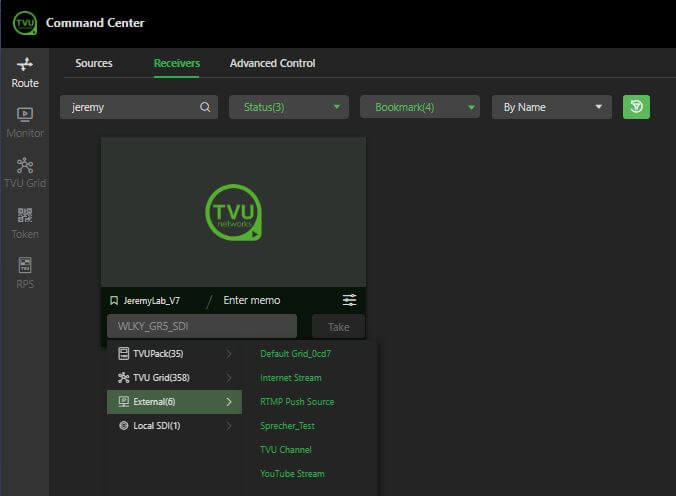Choose TVU Channel source
The height and width of the screenshot is (496, 676).
(285, 449)
